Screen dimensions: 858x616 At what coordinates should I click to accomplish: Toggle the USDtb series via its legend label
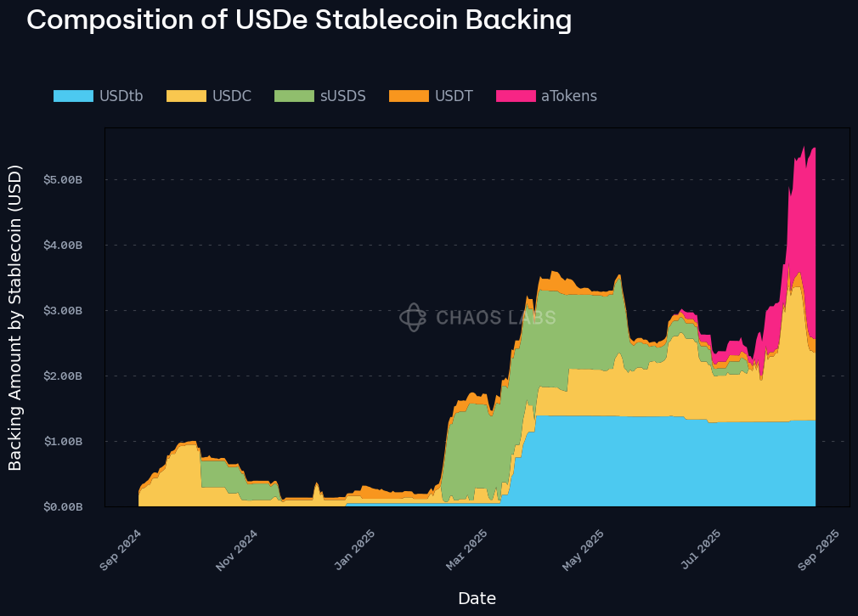coord(121,96)
